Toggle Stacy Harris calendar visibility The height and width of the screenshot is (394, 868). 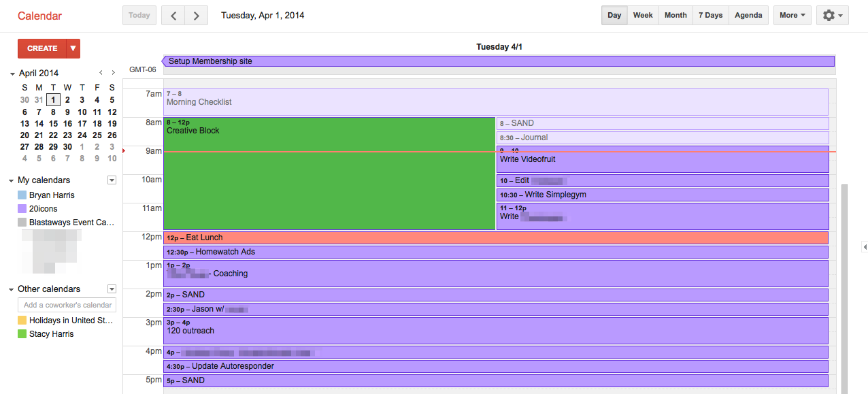point(22,334)
